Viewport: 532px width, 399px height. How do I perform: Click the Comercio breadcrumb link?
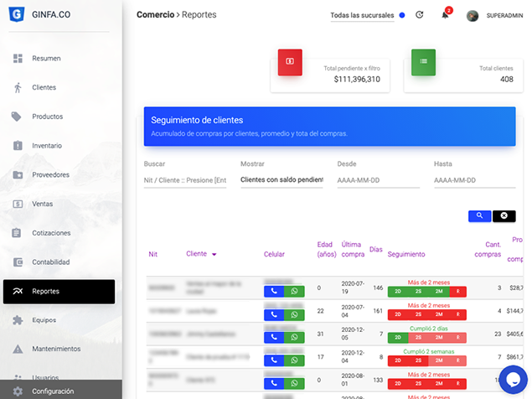(156, 15)
